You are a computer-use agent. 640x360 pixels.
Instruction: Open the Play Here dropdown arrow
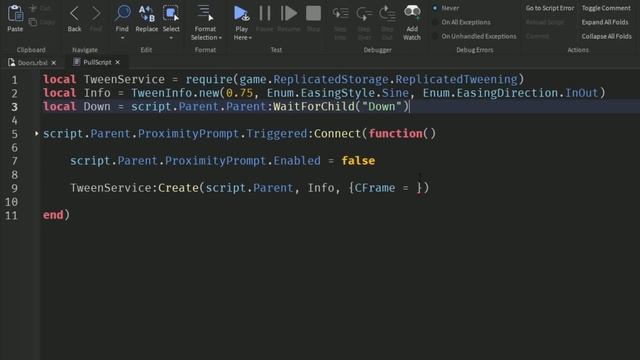[250, 38]
